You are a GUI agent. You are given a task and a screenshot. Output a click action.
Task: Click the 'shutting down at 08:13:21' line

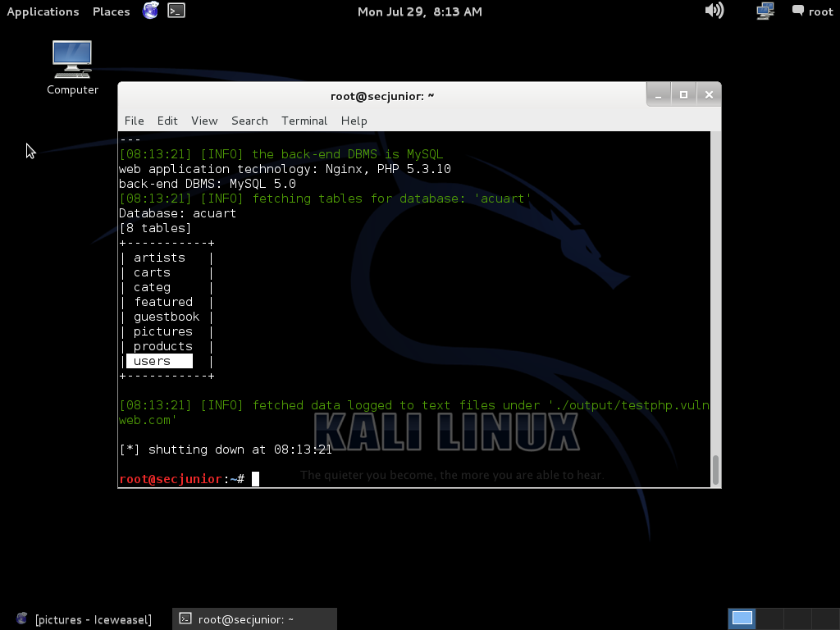click(x=226, y=450)
